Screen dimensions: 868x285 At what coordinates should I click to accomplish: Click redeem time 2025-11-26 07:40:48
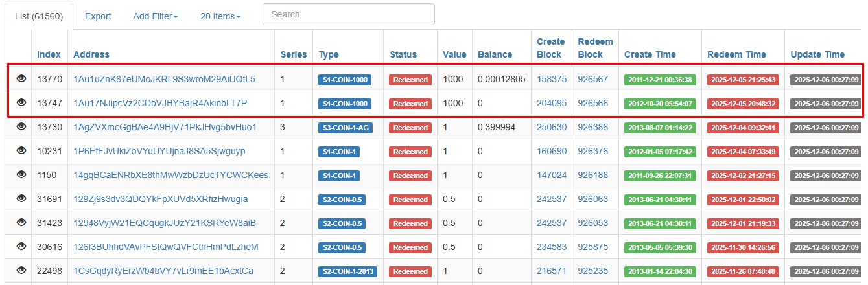(743, 271)
